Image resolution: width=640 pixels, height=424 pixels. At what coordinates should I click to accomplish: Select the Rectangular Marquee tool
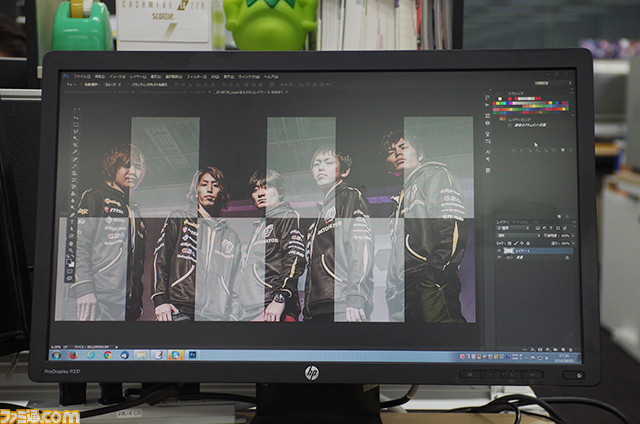[76, 124]
